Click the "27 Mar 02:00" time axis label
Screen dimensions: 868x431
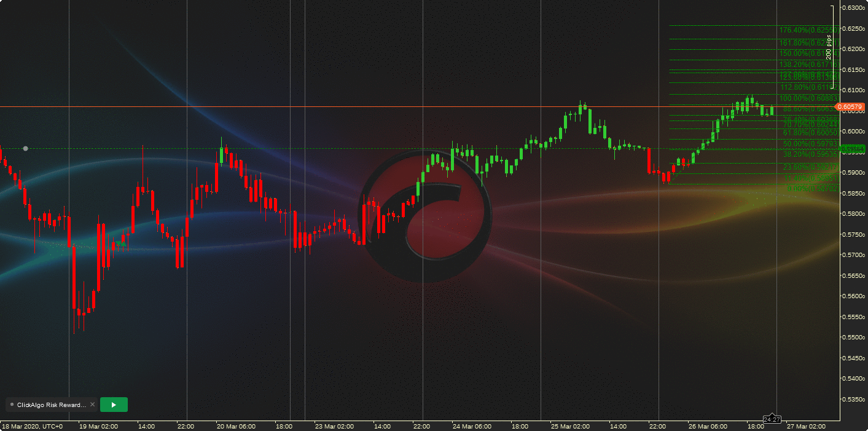(x=806, y=426)
